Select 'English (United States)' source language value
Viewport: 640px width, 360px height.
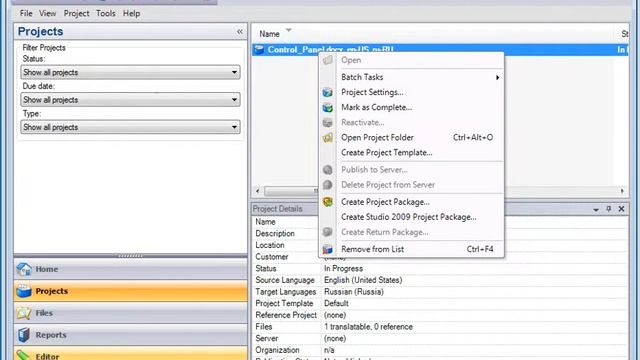pos(363,280)
